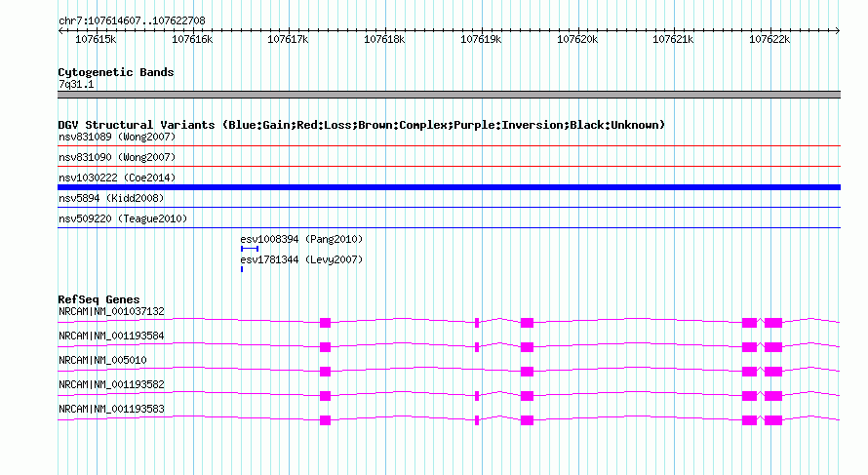Open variant nsv509220 (Teague2010) label
The height and width of the screenshot is (475, 868).
[123, 218]
